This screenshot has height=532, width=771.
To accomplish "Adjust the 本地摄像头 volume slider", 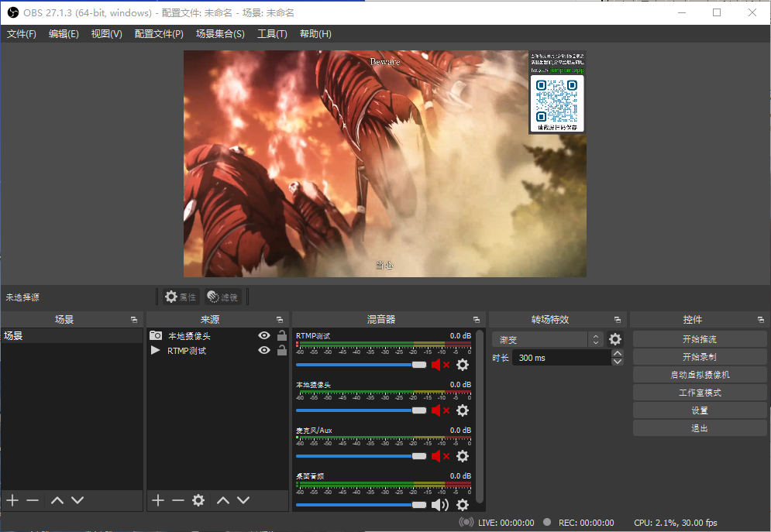I will pos(361,410).
